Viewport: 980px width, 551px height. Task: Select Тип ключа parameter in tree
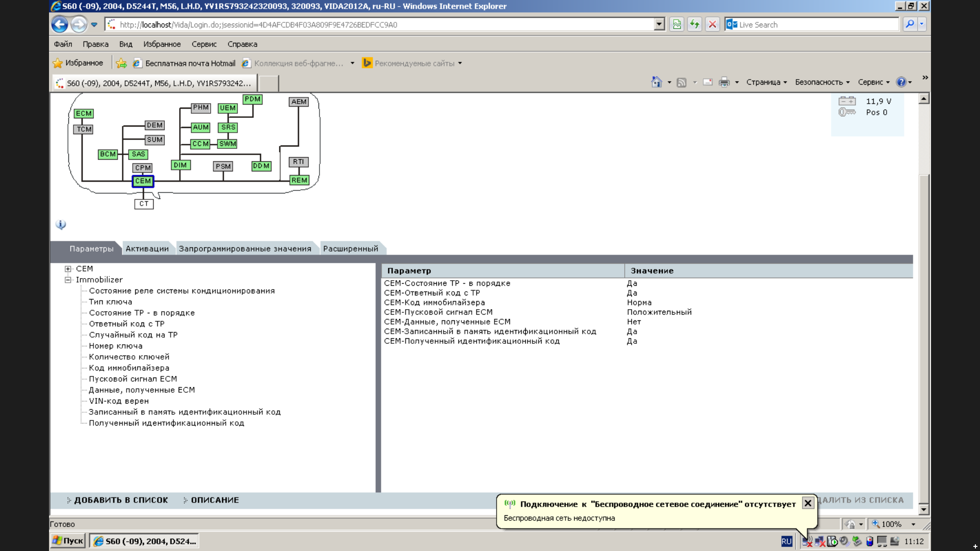[110, 302]
